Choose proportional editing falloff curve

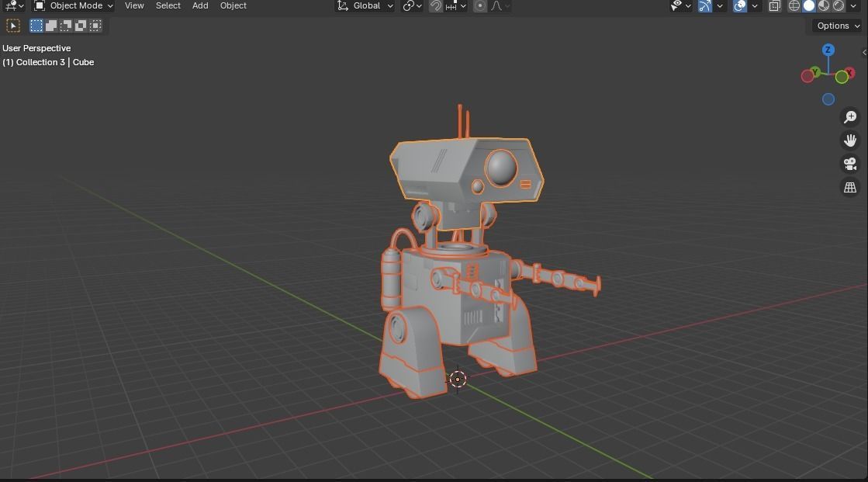click(500, 6)
